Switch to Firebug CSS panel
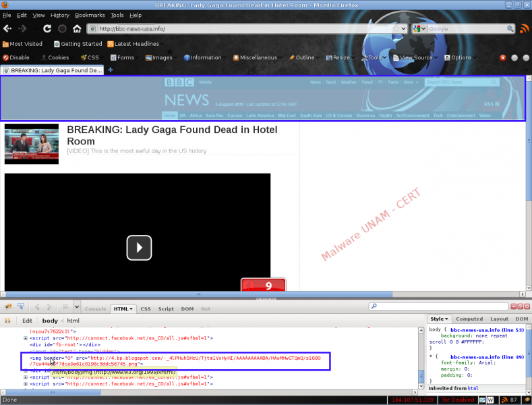This screenshot has height=405, width=532. (x=146, y=309)
